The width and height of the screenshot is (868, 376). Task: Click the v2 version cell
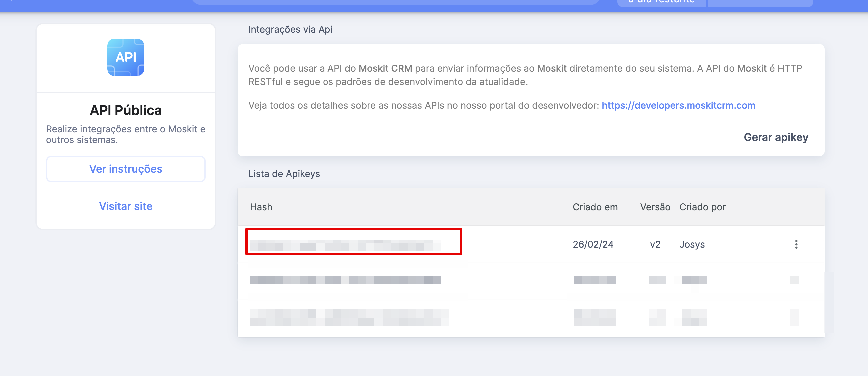(655, 244)
